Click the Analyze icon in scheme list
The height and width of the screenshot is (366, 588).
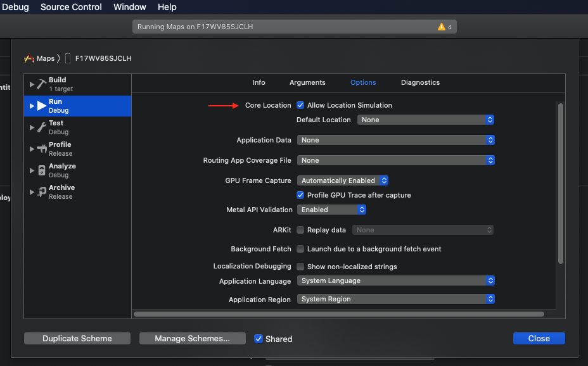click(42, 170)
